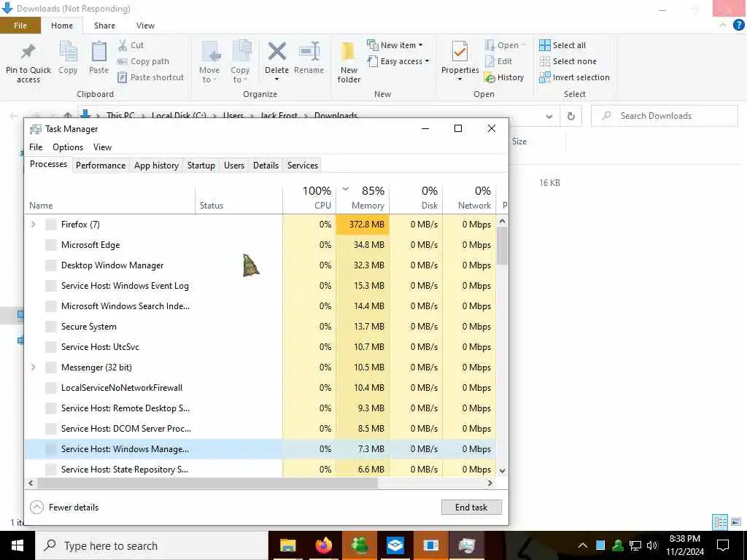
Task: Switch Explorer to large icons view
Action: point(736,522)
